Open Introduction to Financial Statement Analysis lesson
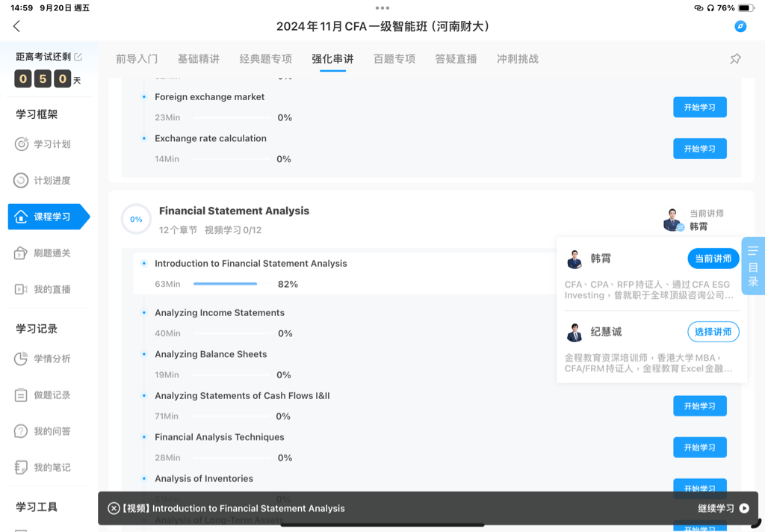765x532 pixels. pos(251,264)
